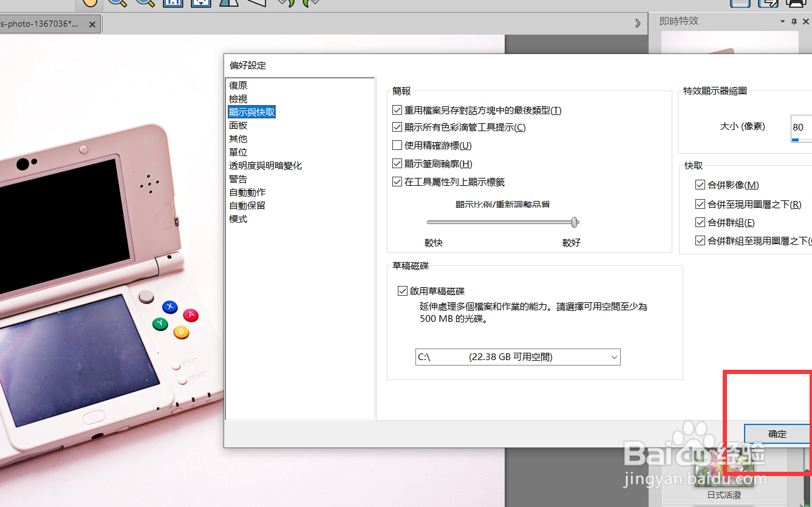Viewport: 812px width, 507px height.
Task: Open the 其他 preferences category
Action: pos(238,138)
